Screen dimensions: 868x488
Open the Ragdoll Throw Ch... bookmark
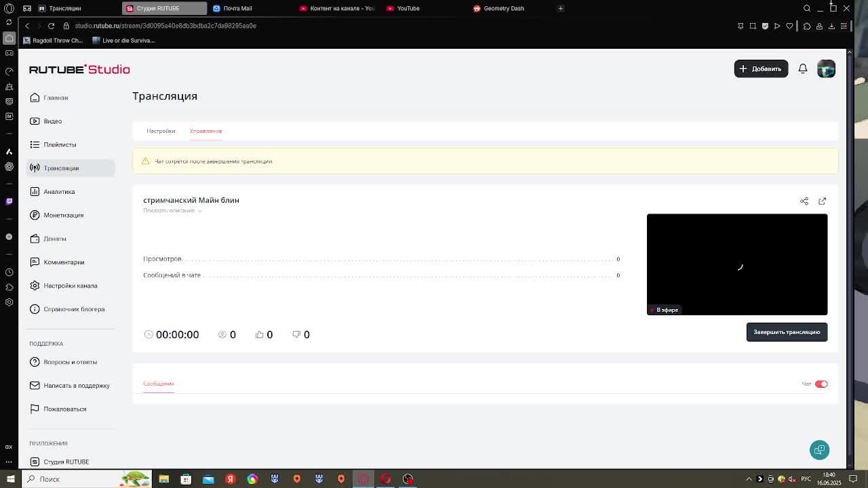click(x=53, y=41)
